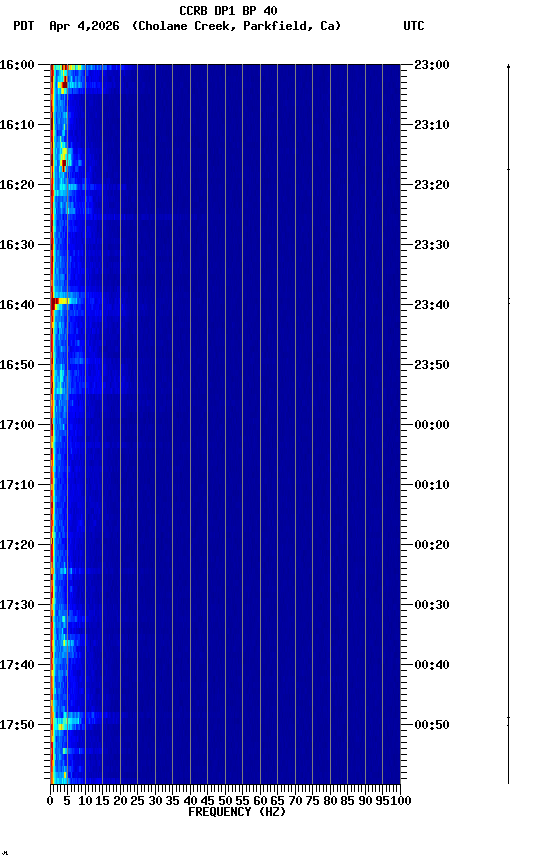552x864 pixels.
Task: Click the bright energy band near 17:50
Action: [x=67, y=720]
